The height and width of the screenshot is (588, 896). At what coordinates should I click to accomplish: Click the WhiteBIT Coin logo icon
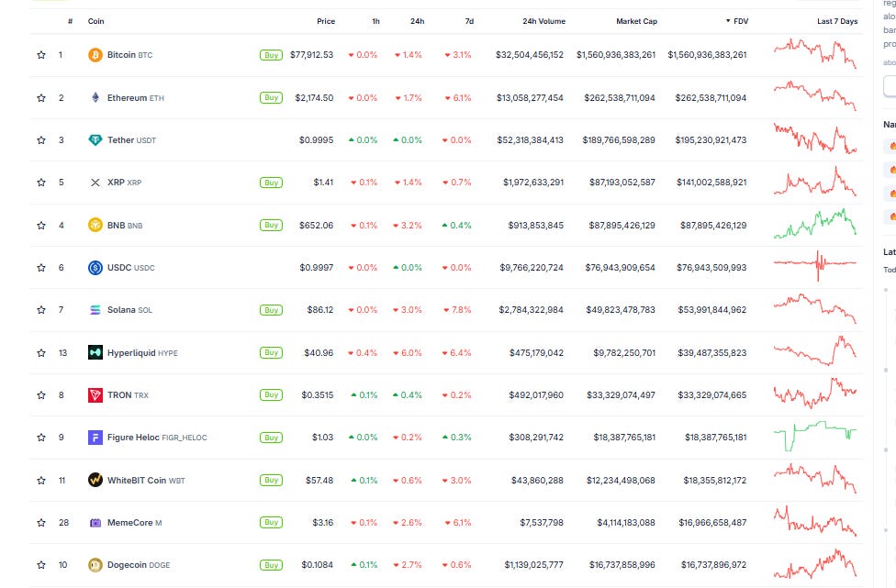95,480
